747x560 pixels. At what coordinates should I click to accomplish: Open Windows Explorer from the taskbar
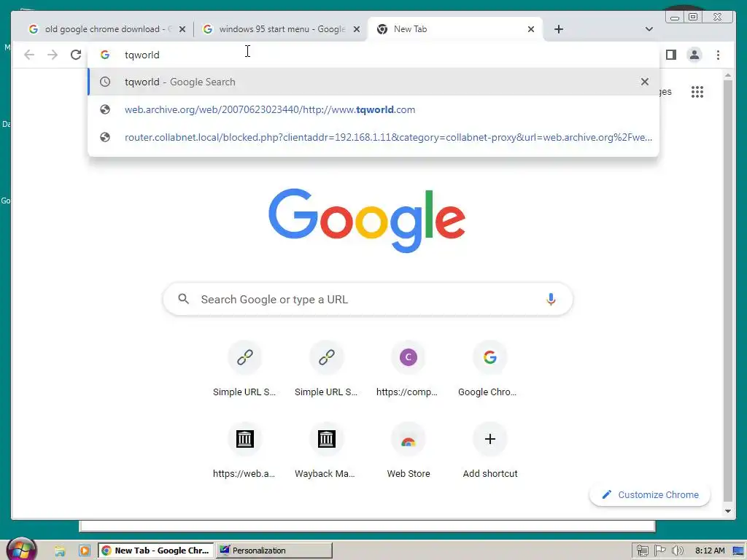(60, 551)
